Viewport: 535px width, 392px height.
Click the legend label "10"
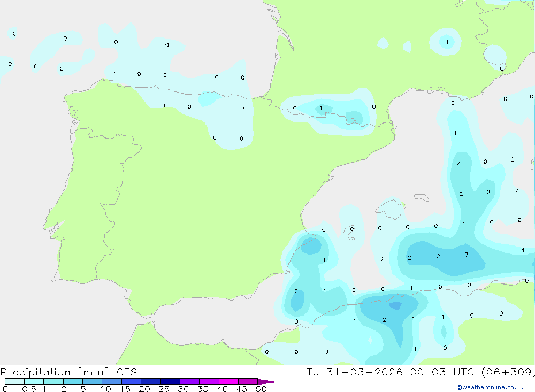[106, 389]
